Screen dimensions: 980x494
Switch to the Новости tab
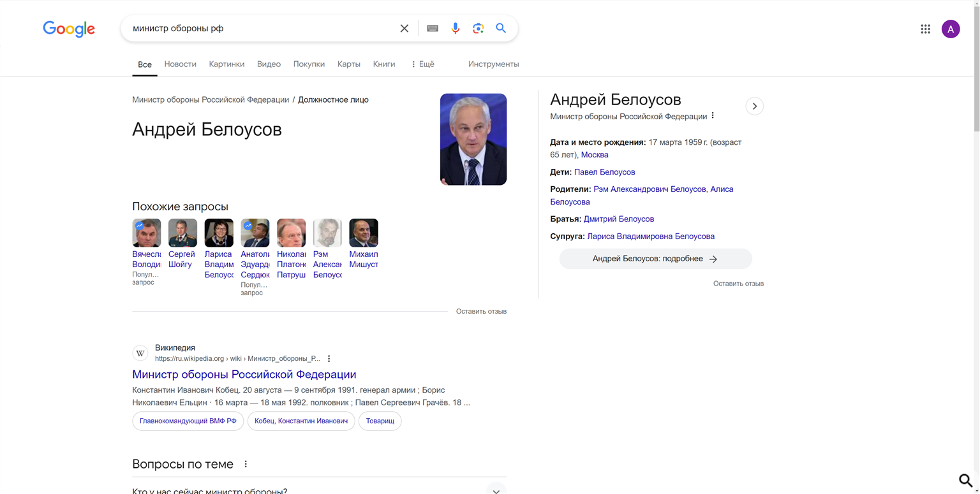[181, 64]
